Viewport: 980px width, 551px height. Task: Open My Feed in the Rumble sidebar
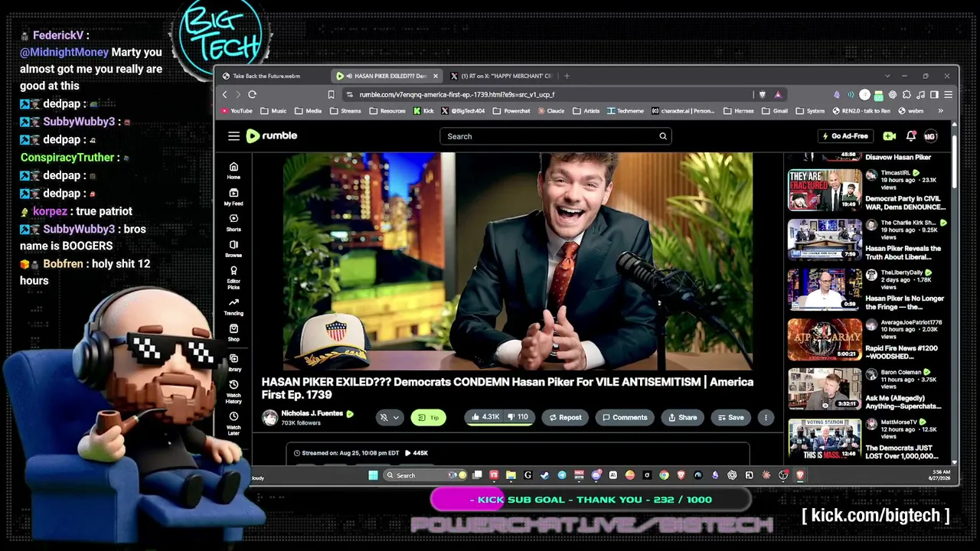coord(234,197)
